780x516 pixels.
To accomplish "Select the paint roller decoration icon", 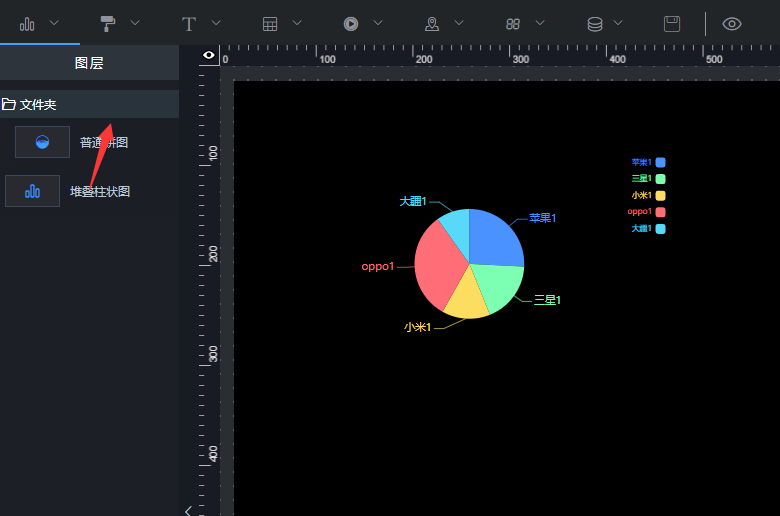I will (107, 24).
